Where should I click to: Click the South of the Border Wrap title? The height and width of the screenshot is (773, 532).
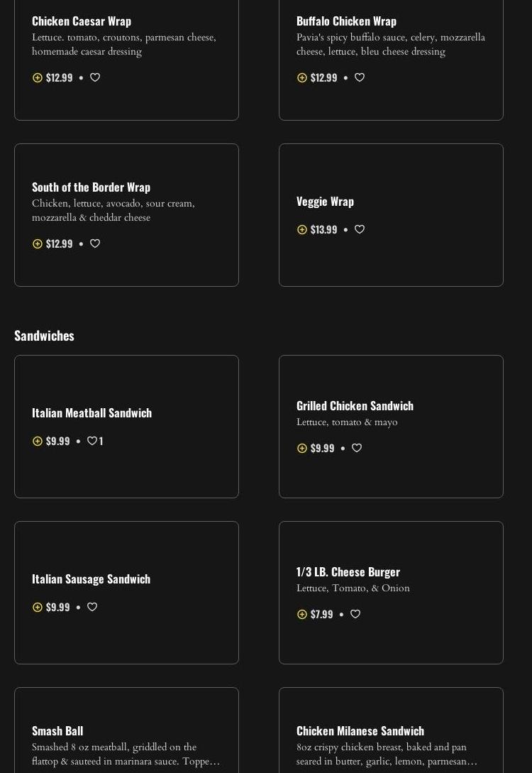[91, 187]
